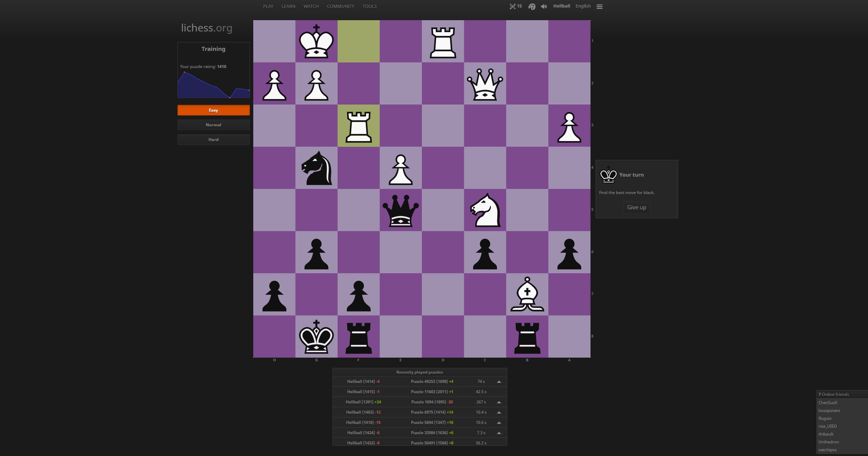Click the TOOLS navigation item
Image resolution: width=868 pixels, height=456 pixels.
point(369,6)
